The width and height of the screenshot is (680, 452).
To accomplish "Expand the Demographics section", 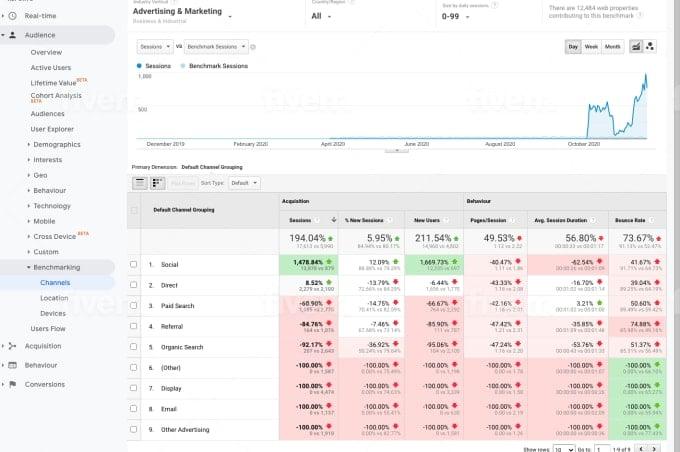I will point(56,144).
